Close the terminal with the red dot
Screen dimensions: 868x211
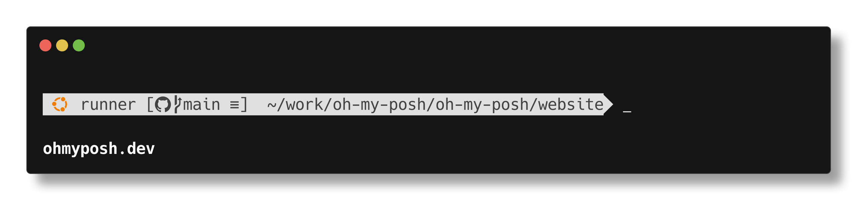[x=45, y=45]
